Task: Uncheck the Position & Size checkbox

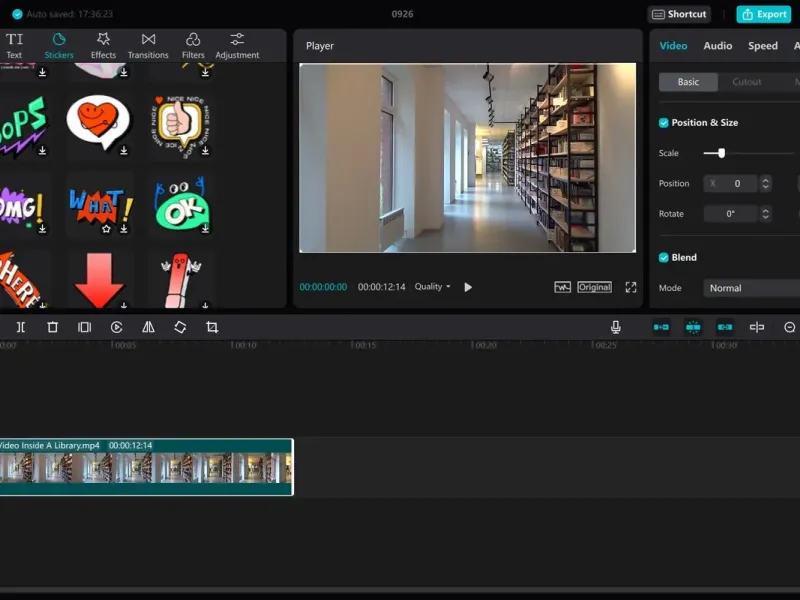Action: (664, 123)
